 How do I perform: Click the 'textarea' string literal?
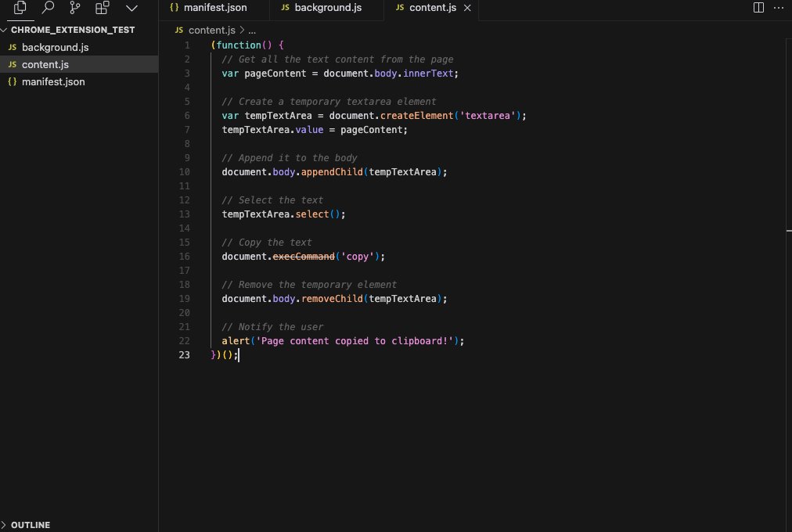tap(488, 116)
